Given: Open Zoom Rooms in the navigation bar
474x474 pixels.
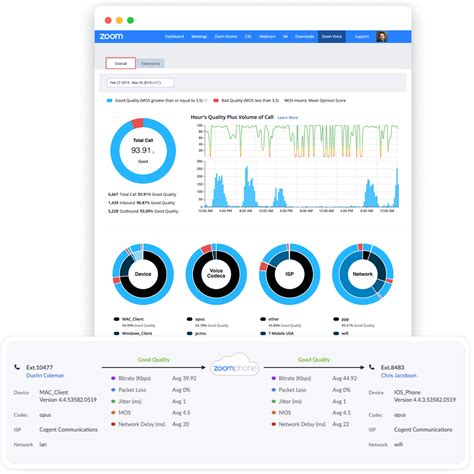Looking at the screenshot, I should [226, 36].
